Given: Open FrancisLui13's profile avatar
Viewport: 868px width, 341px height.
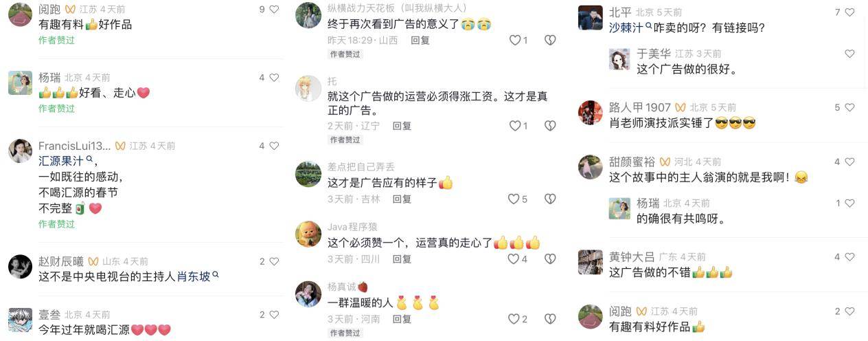Looking at the screenshot, I should click(20, 151).
